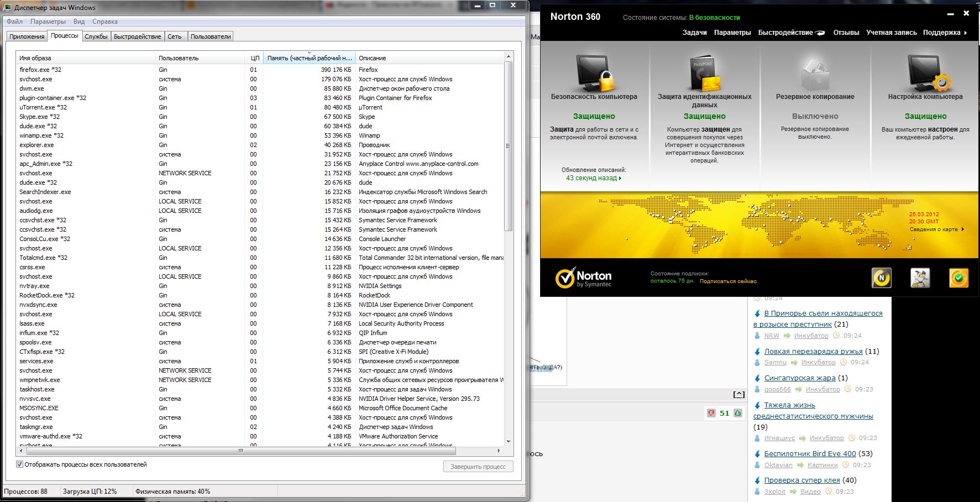Switch to the Пользователи tab
The width and height of the screenshot is (980, 502).
click(x=211, y=36)
